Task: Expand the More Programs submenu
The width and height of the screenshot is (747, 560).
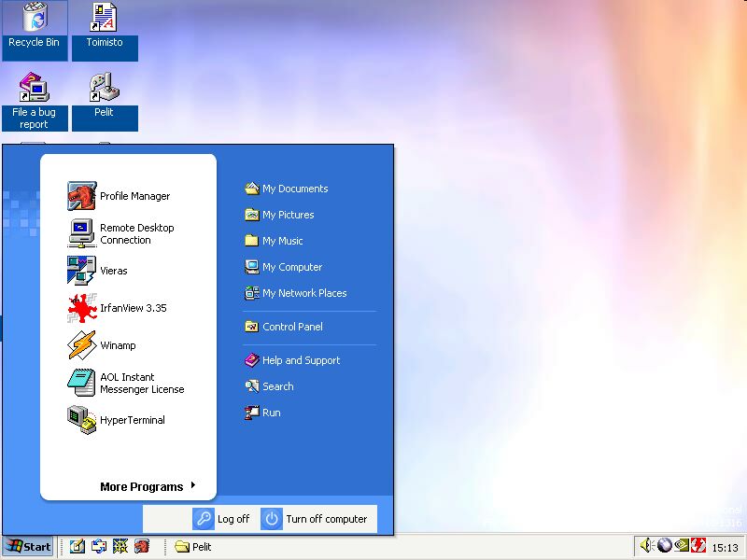Action: click(x=148, y=486)
